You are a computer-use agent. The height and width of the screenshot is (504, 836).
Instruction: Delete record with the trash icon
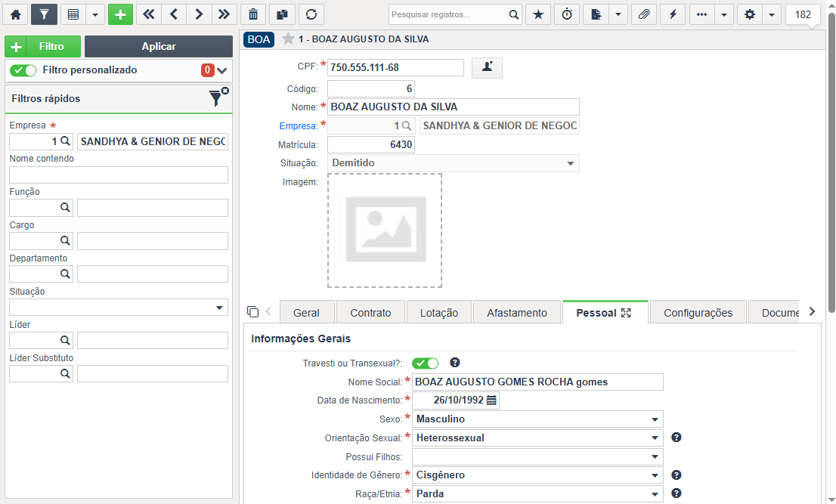click(253, 14)
